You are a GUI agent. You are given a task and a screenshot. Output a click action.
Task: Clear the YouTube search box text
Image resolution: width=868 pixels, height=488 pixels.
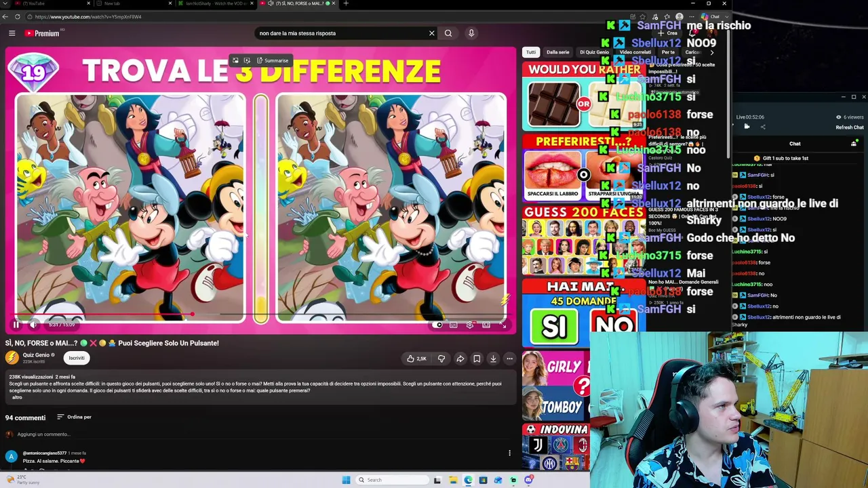tap(431, 33)
